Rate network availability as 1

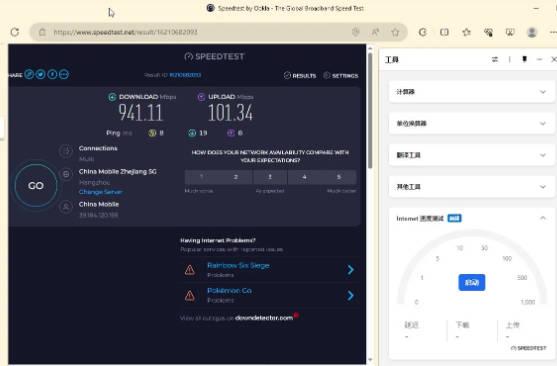pyautogui.click(x=202, y=177)
